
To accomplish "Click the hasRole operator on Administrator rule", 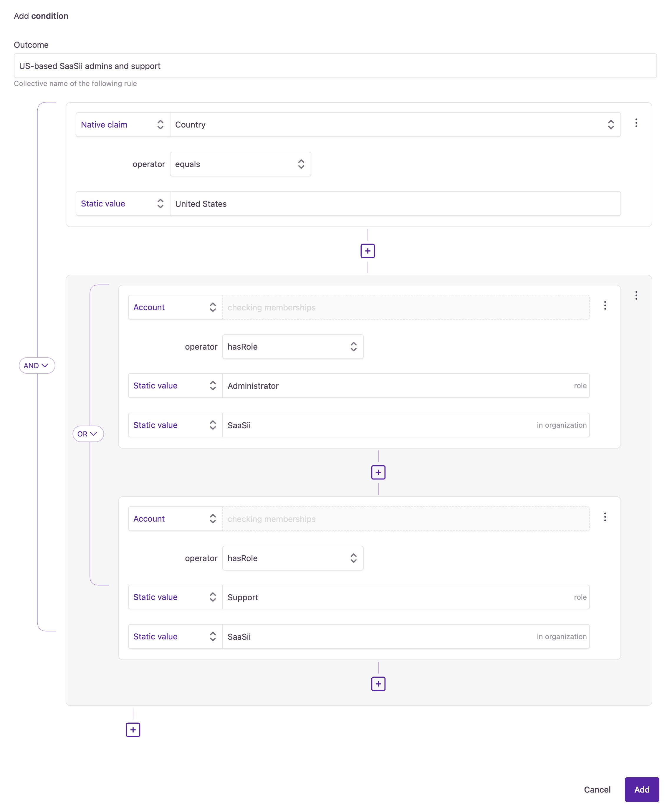I will 293,346.
